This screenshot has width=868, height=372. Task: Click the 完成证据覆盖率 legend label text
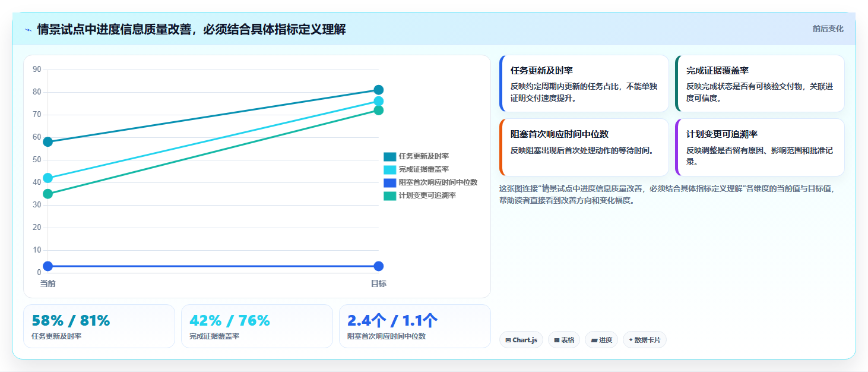tap(424, 169)
